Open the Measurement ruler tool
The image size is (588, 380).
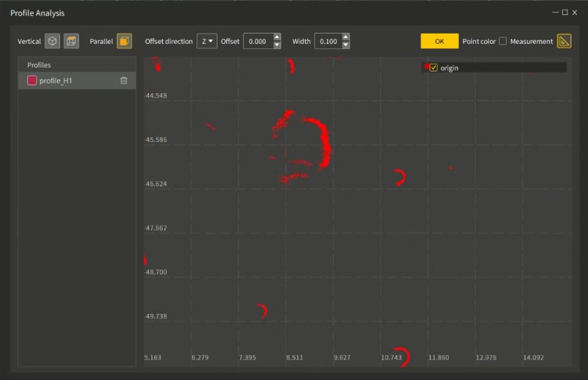coord(564,41)
